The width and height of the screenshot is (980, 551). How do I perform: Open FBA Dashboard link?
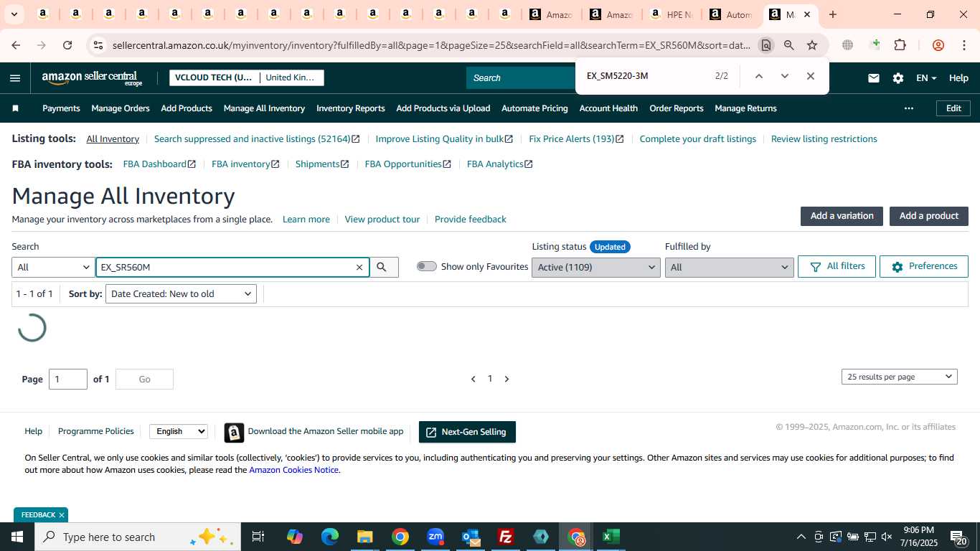tap(159, 164)
